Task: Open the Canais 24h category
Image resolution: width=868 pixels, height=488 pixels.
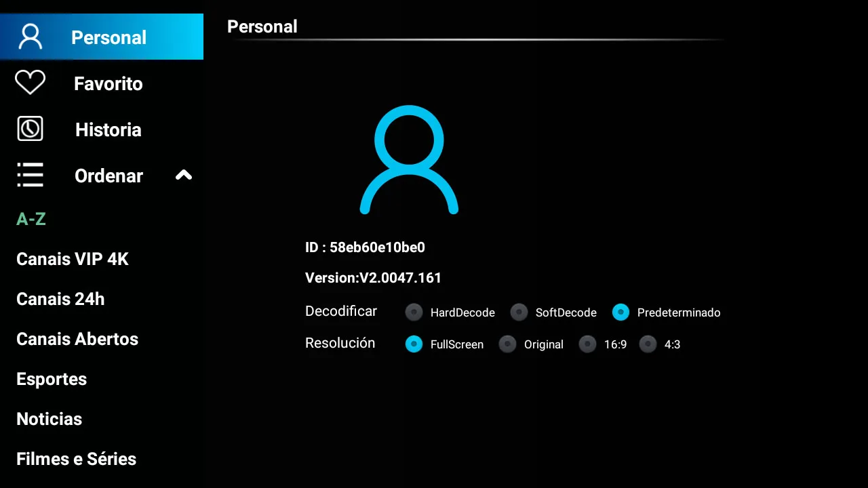Action: coord(60,299)
